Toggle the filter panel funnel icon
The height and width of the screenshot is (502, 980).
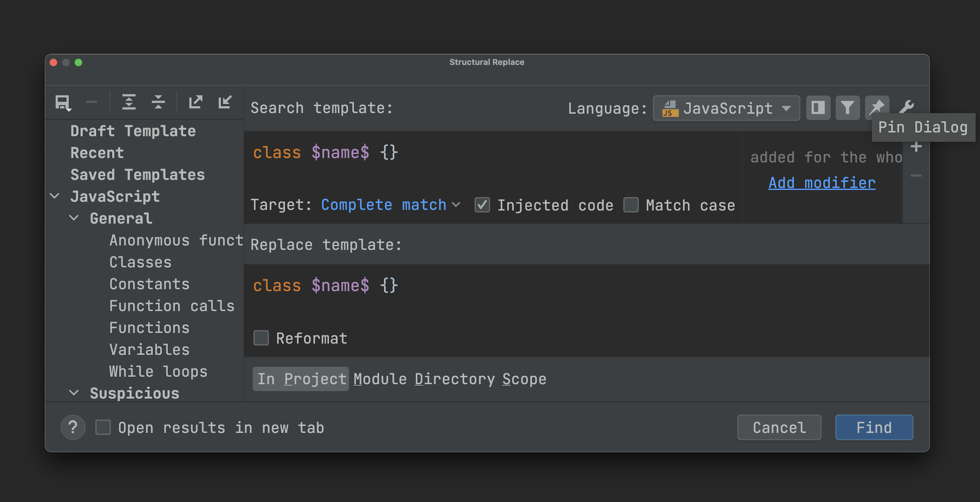[847, 108]
